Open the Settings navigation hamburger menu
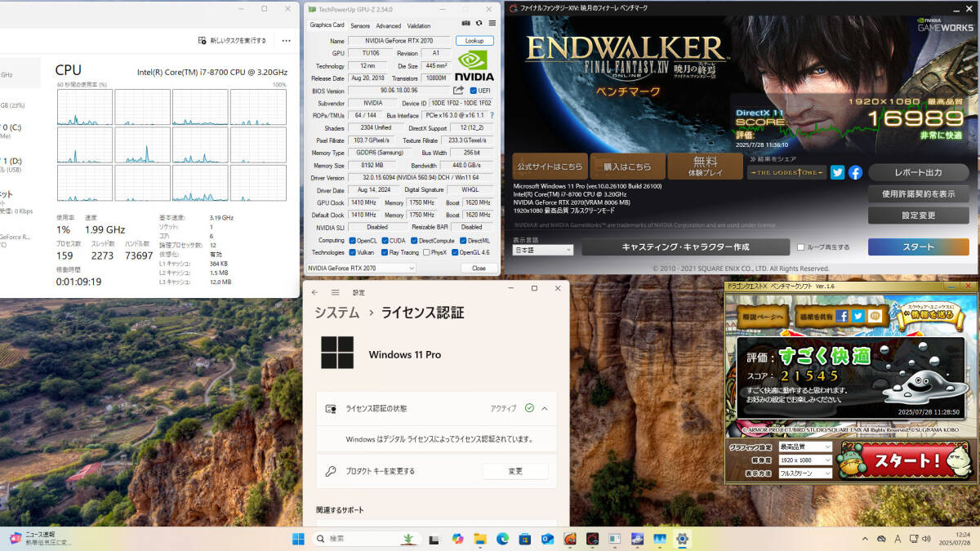The height and width of the screenshot is (551, 980). pyautogui.click(x=335, y=292)
